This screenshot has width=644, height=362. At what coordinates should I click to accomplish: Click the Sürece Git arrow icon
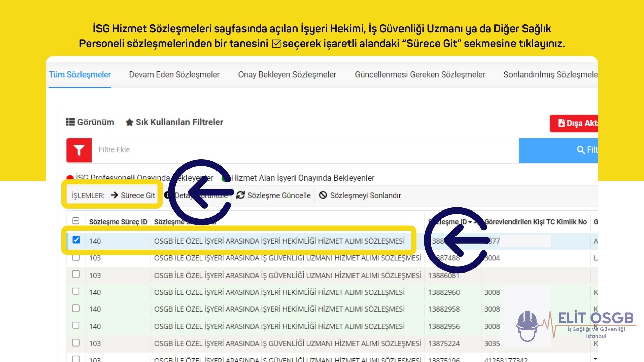115,195
